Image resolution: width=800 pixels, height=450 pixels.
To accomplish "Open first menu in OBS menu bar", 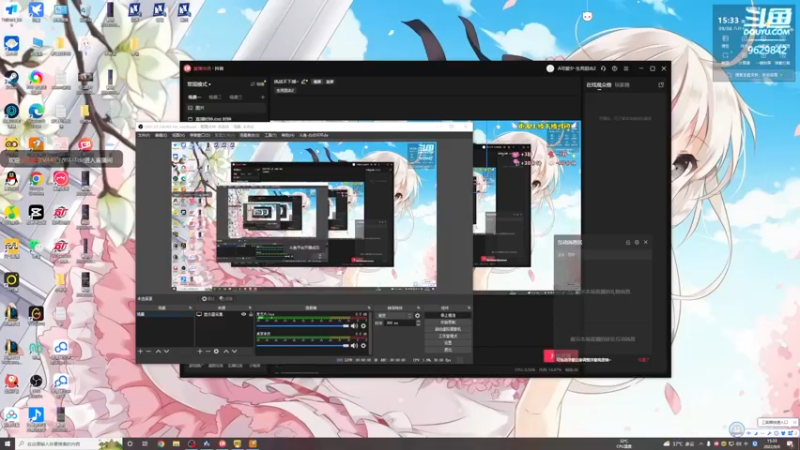I will (x=144, y=135).
